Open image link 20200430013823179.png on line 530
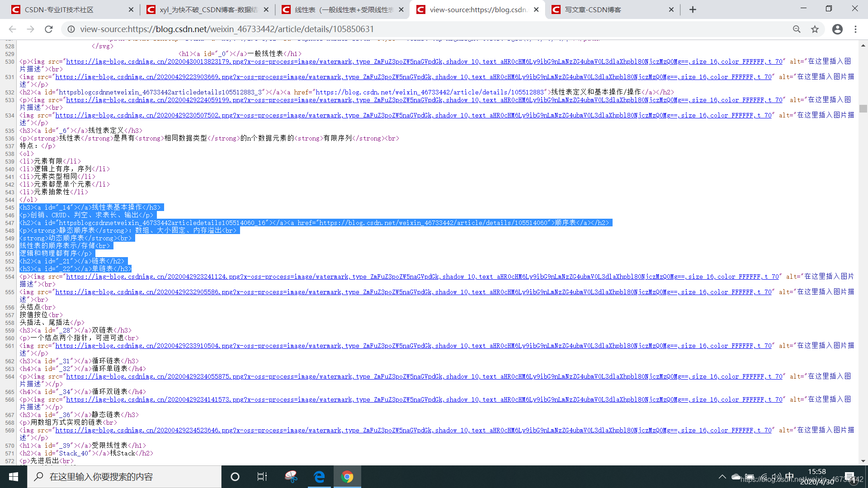 tap(424, 62)
